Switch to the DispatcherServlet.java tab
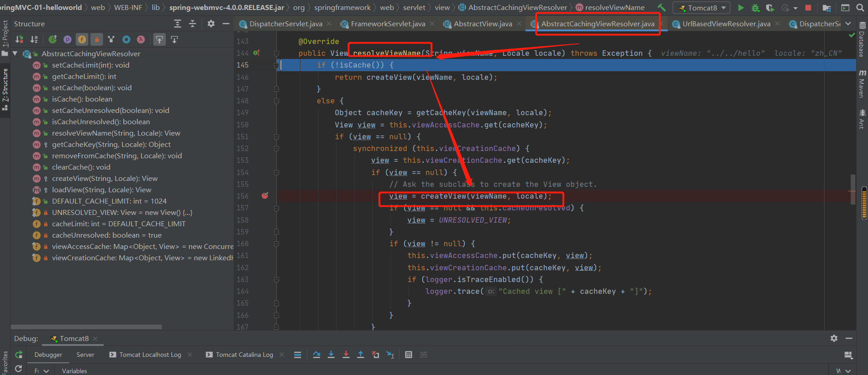 pos(285,24)
